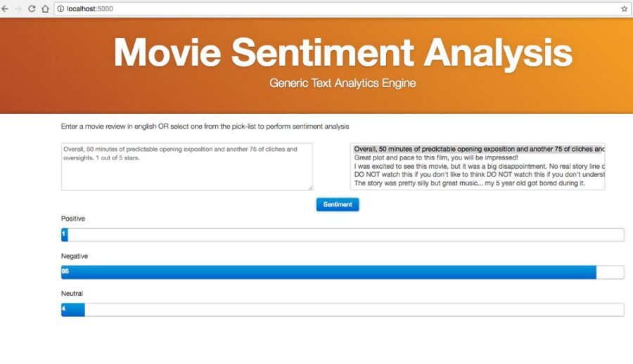Click the Generic Text Analytics Engine subtitle
633x364 pixels.
[x=343, y=83]
